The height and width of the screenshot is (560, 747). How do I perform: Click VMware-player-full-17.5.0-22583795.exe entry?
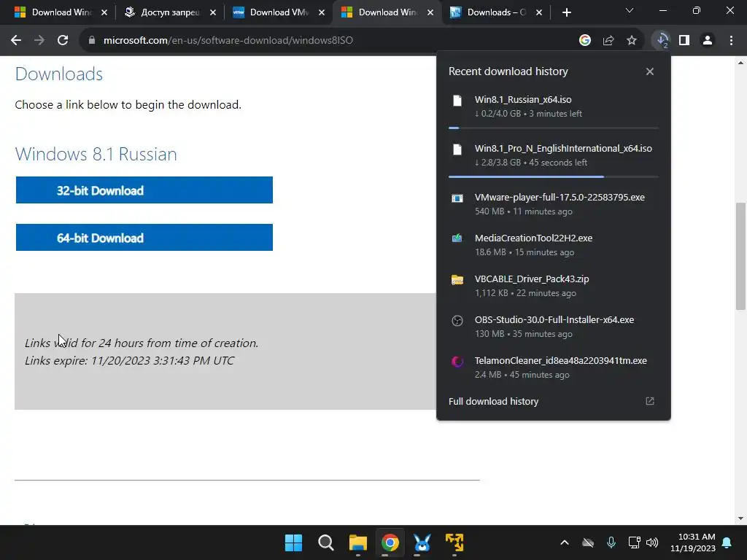point(554,204)
